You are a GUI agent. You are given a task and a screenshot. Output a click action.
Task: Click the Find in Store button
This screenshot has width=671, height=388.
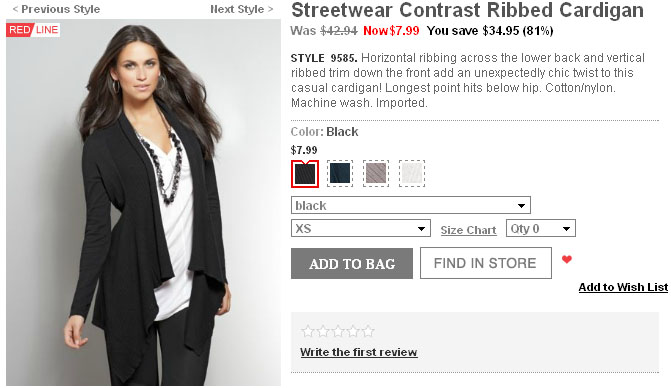(x=486, y=263)
